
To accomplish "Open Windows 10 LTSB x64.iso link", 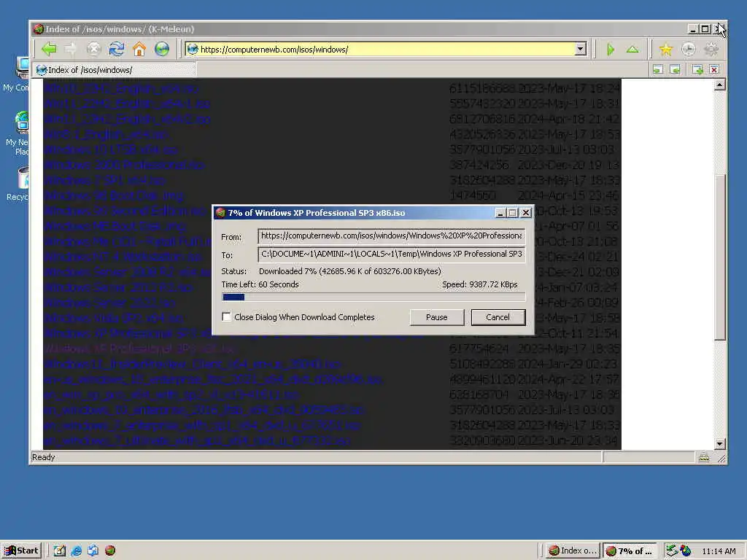I will coord(111,149).
